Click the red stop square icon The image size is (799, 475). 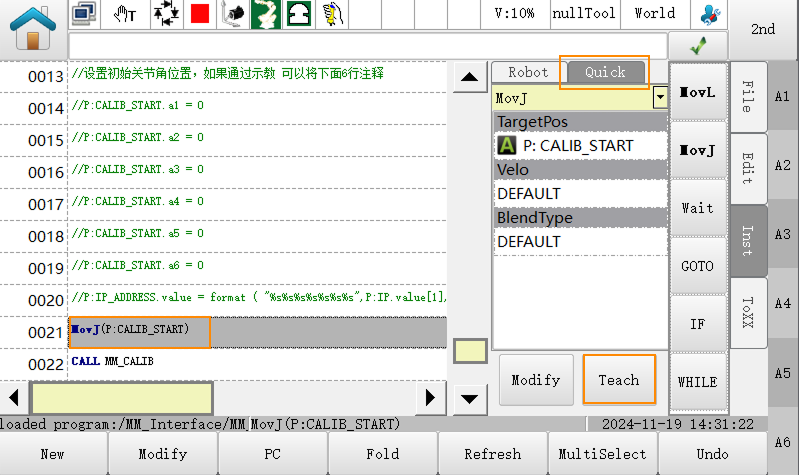(x=199, y=15)
